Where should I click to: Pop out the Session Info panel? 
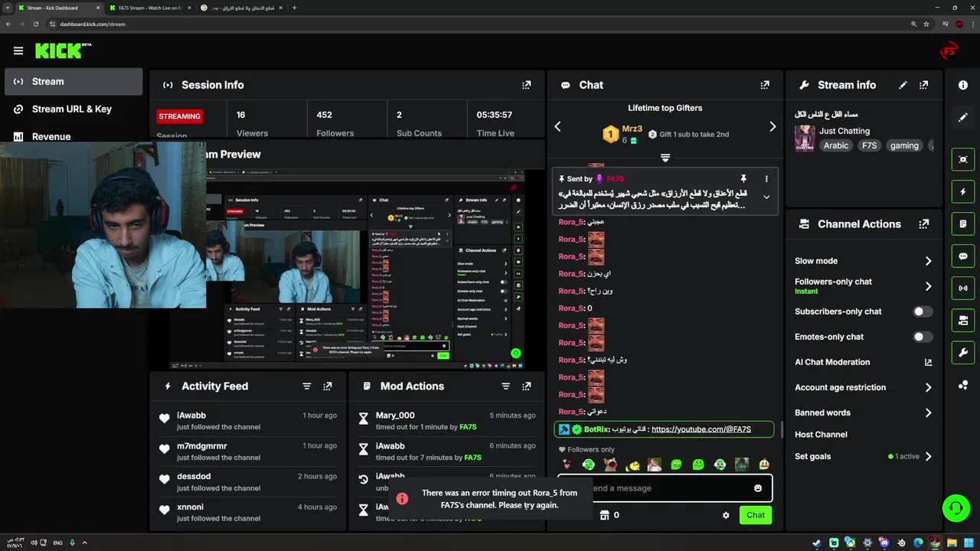click(x=526, y=85)
